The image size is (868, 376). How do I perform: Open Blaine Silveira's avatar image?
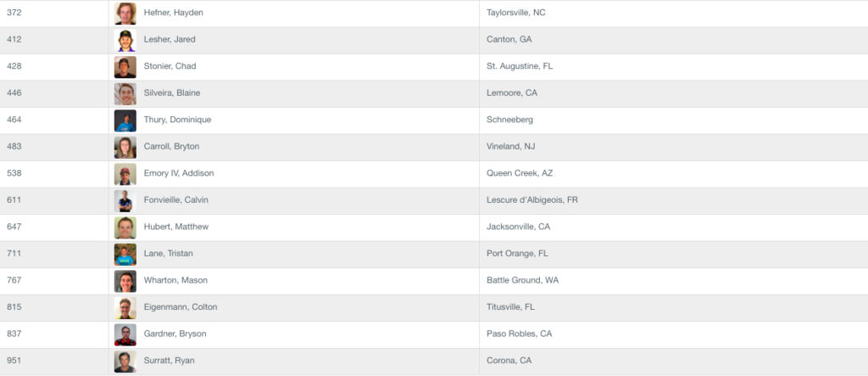point(125,93)
